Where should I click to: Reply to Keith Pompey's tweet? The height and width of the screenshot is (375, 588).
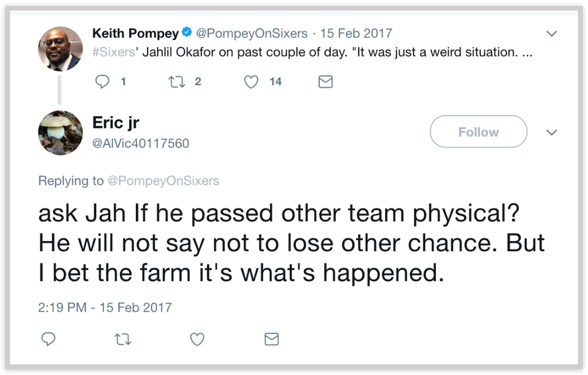102,81
